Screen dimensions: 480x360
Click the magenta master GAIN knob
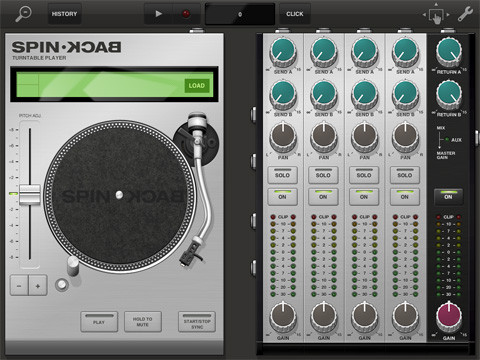(x=449, y=316)
